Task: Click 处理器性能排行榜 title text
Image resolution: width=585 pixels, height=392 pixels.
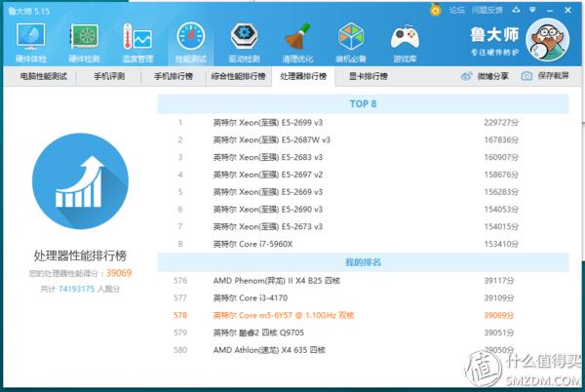Action: pos(80,255)
